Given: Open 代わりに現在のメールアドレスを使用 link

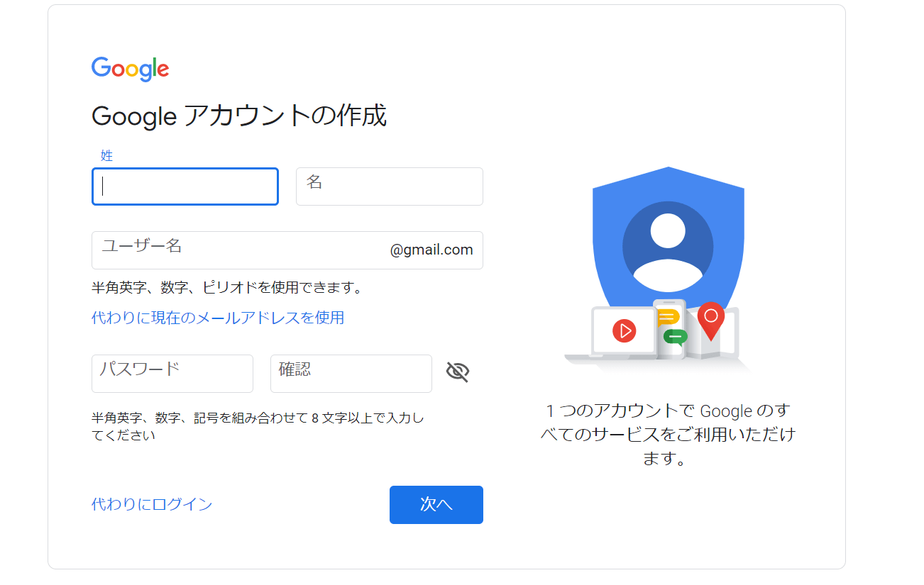Looking at the screenshot, I should click(218, 318).
